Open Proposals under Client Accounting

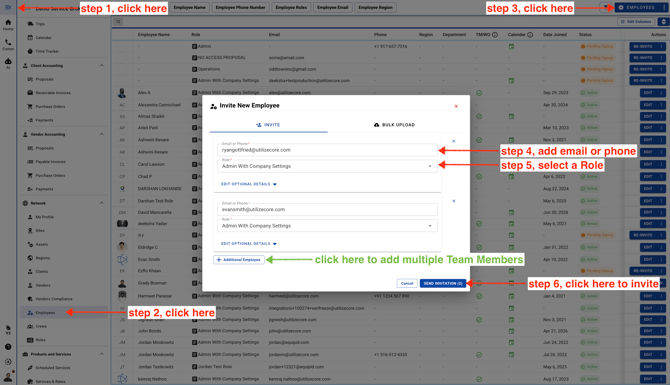point(44,79)
